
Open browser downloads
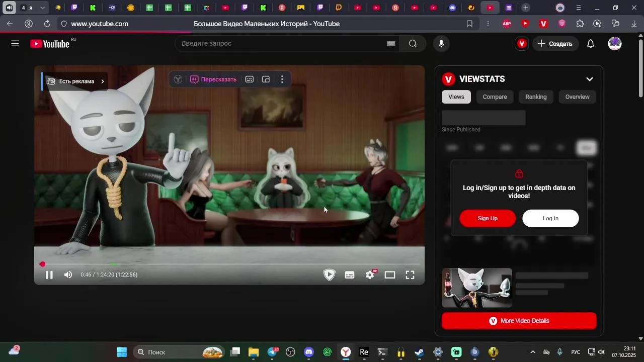pos(634,24)
